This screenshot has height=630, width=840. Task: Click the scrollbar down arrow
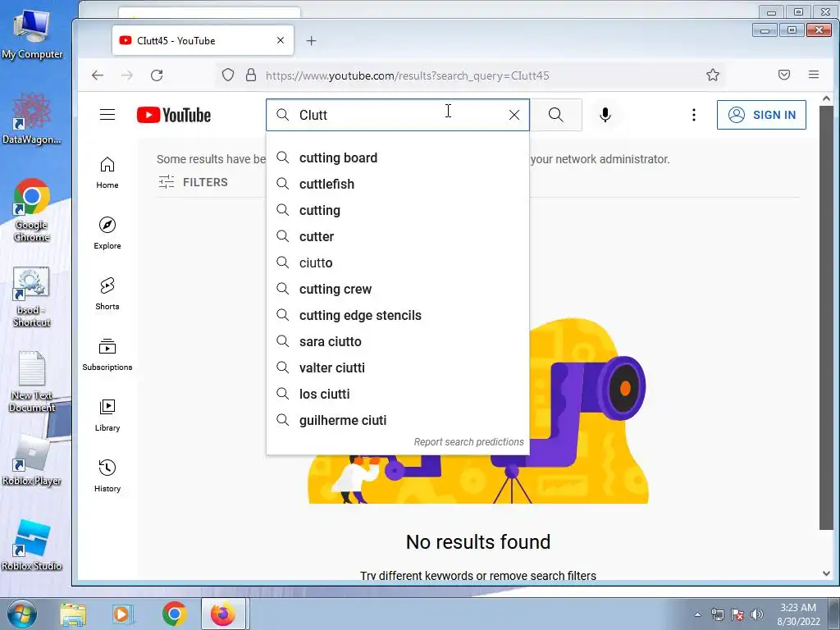pyautogui.click(x=826, y=573)
